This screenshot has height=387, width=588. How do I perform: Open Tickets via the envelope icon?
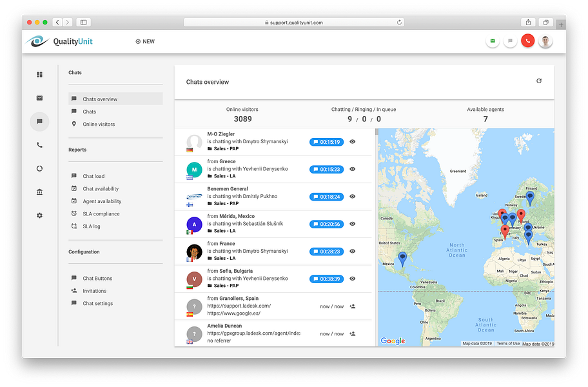point(39,98)
